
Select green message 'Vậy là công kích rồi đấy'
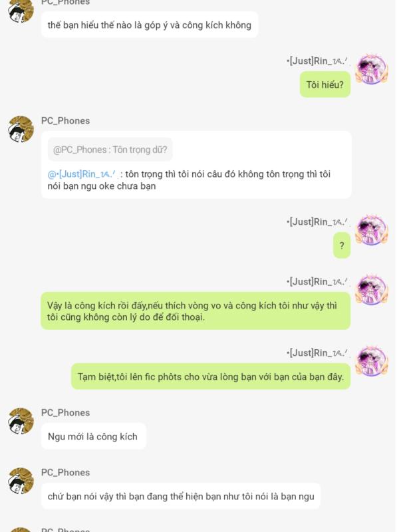pos(196,311)
